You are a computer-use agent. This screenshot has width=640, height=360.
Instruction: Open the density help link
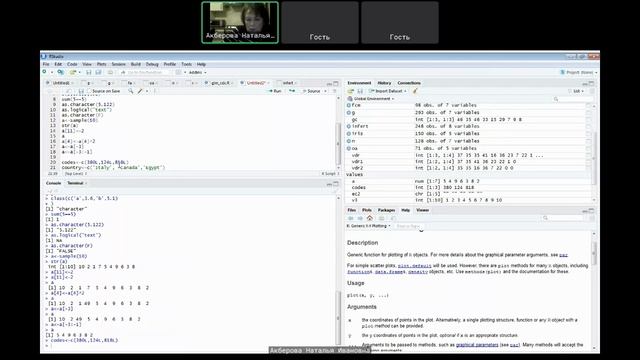(418, 271)
